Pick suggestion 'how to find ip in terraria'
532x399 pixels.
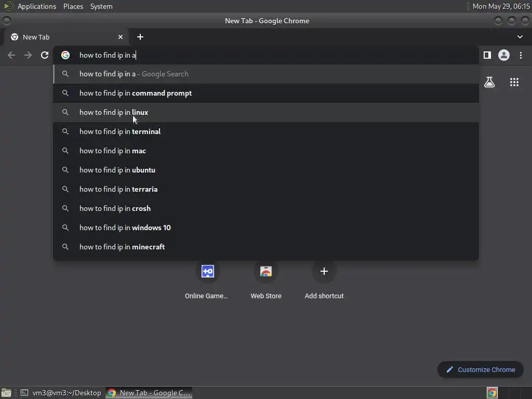pyautogui.click(x=266, y=189)
